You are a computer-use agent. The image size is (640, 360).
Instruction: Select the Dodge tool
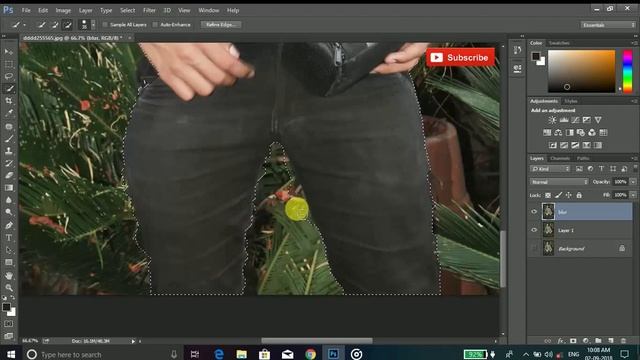coord(9,212)
